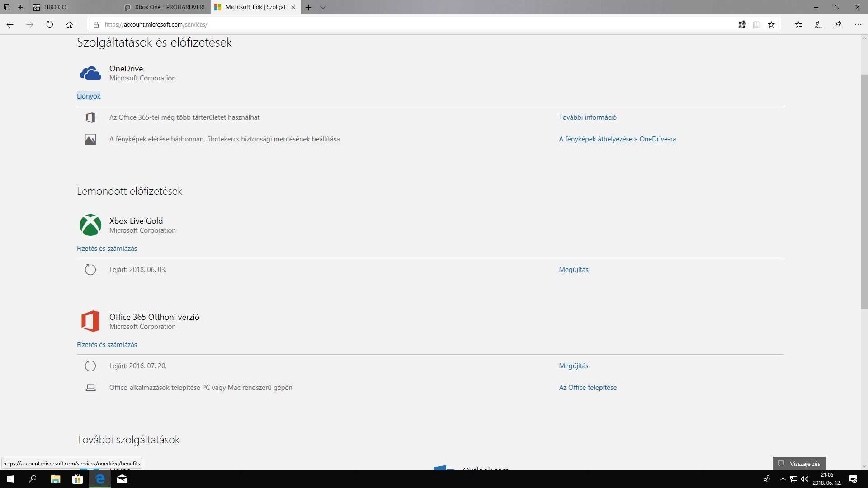This screenshot has width=868, height=488.
Task: Open the Add notes pen icon
Action: (x=818, y=25)
